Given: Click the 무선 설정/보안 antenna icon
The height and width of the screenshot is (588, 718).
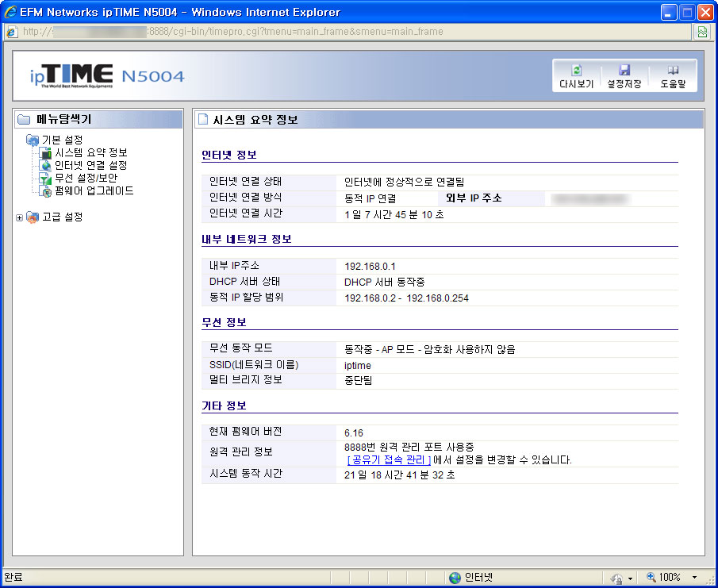Looking at the screenshot, I should (x=45, y=178).
